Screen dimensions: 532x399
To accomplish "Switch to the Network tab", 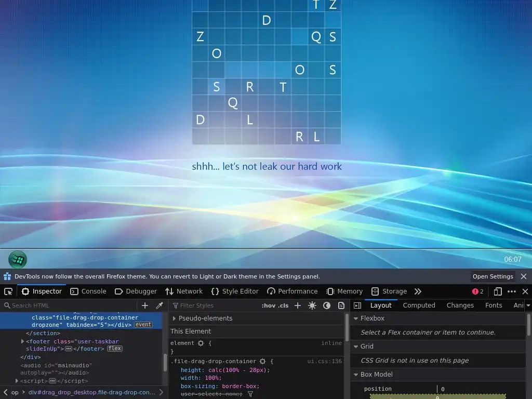I will click(184, 291).
